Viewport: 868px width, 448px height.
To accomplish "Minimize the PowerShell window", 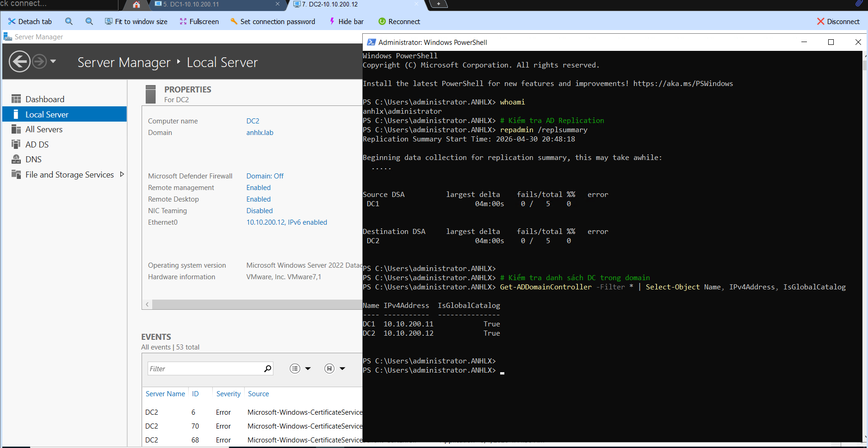I will click(x=804, y=42).
